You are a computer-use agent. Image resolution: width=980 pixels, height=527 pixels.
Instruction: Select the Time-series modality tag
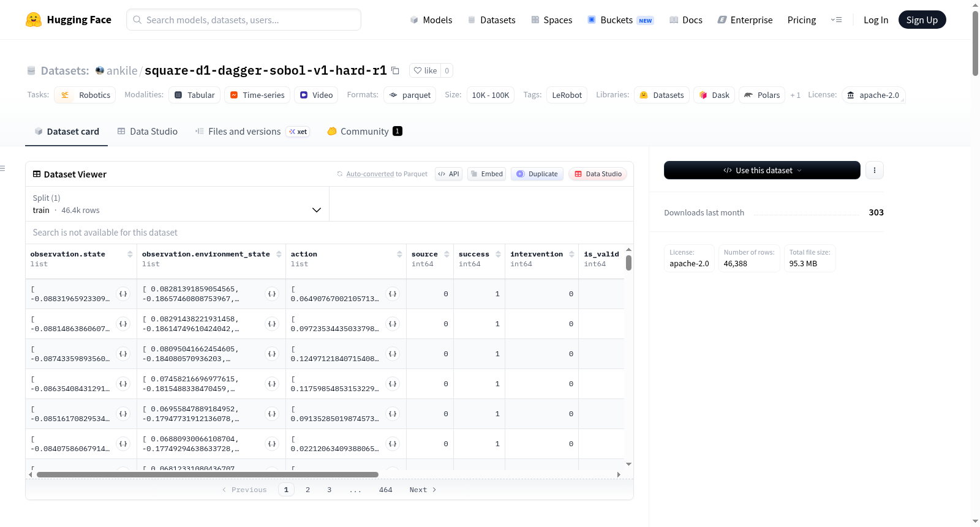(257, 95)
